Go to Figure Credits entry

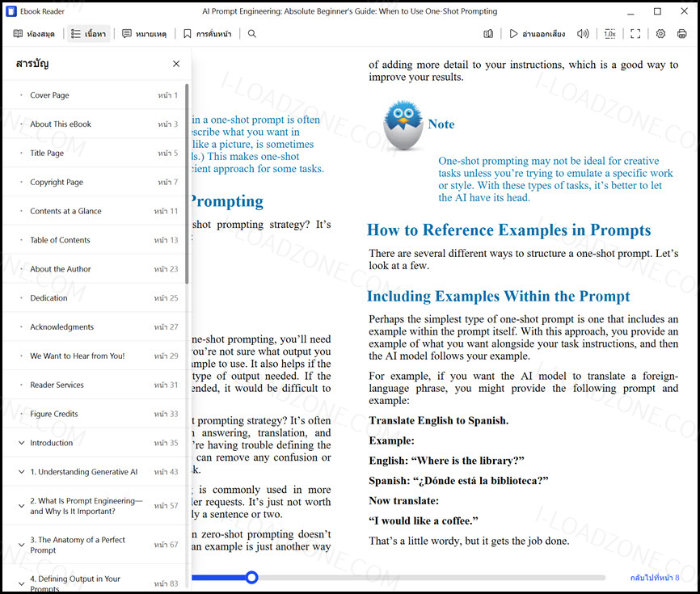95,414
